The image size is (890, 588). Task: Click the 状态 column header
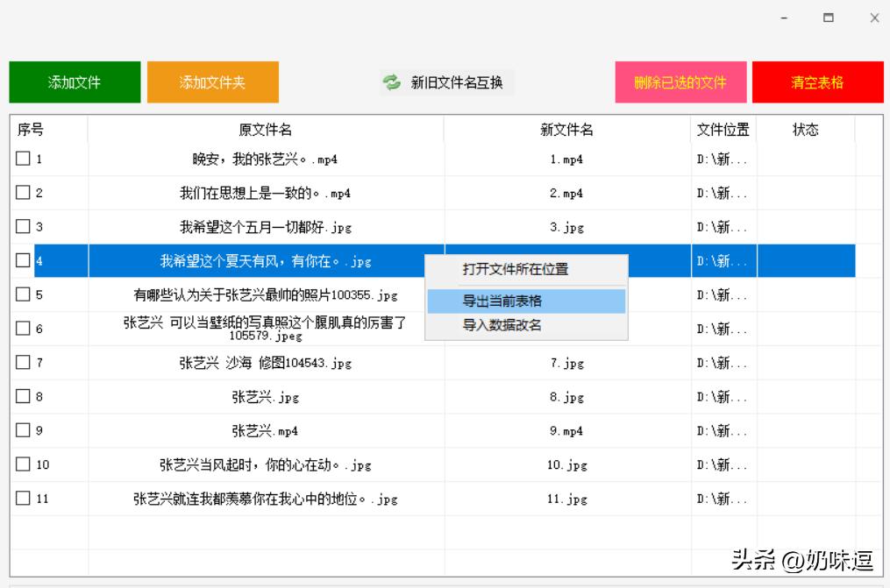point(805,130)
